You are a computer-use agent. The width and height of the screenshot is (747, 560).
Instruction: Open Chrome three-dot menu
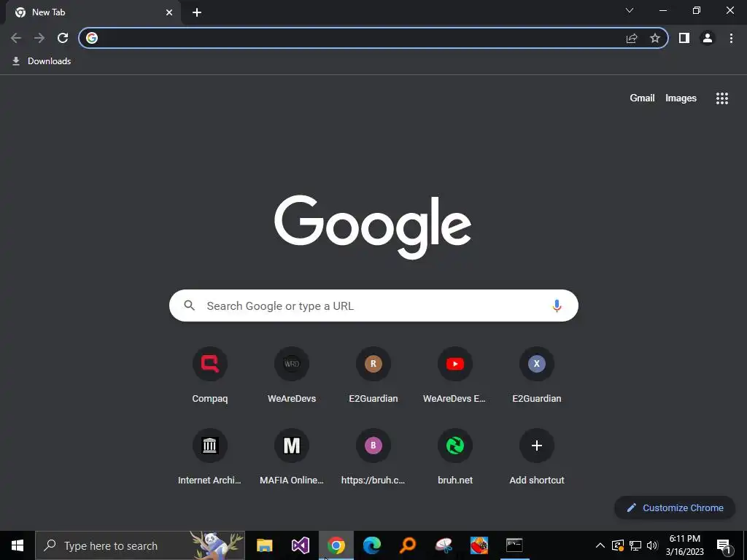[731, 38]
